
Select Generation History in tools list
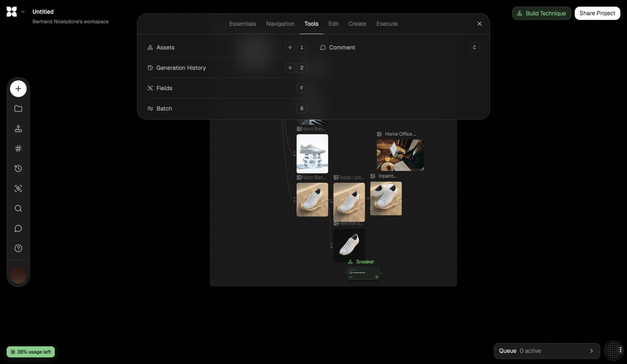coord(227,68)
